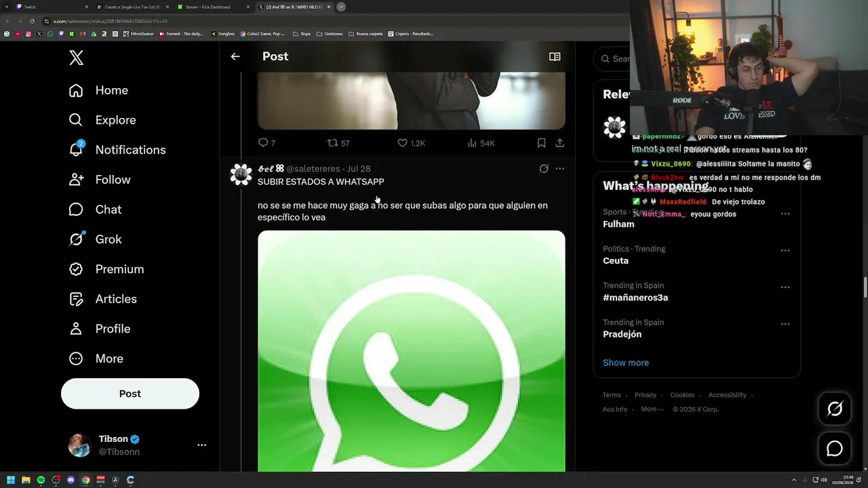
Task: Click the floating Grok button
Action: coord(835,408)
